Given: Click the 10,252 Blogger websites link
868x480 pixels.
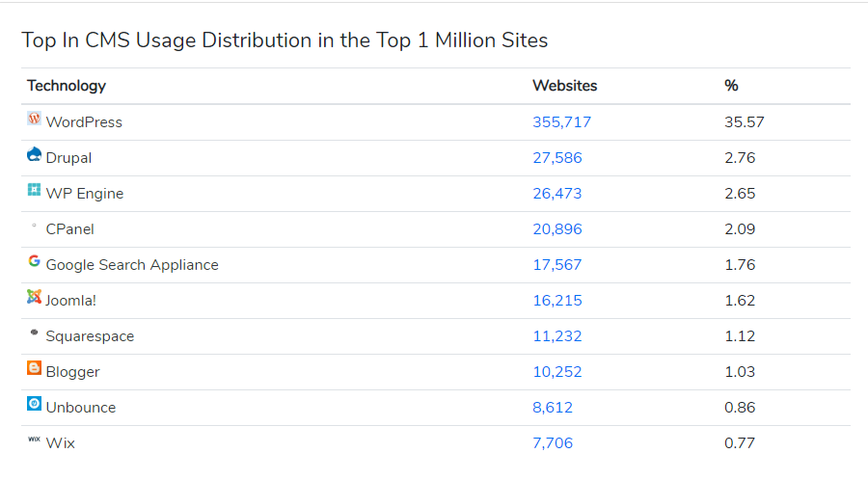Looking at the screenshot, I should tap(557, 372).
